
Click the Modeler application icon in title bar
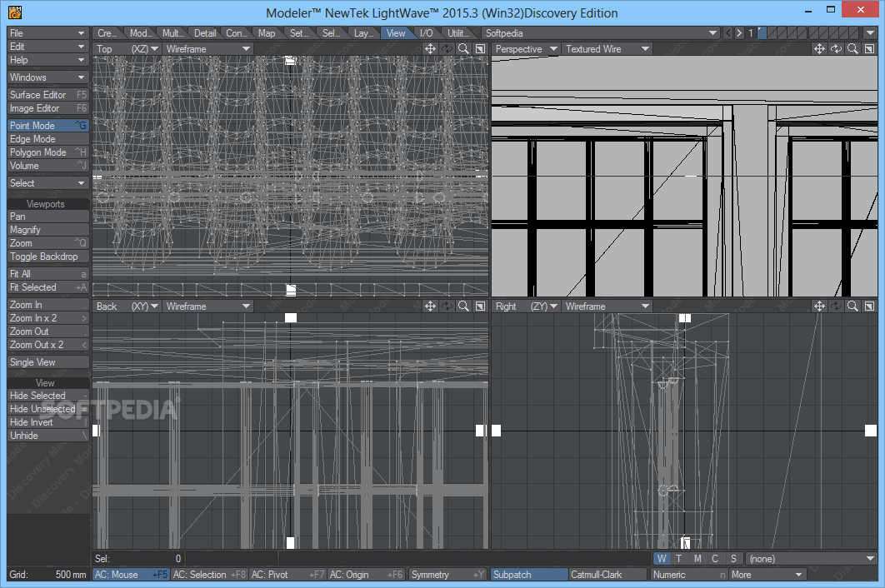click(x=15, y=12)
